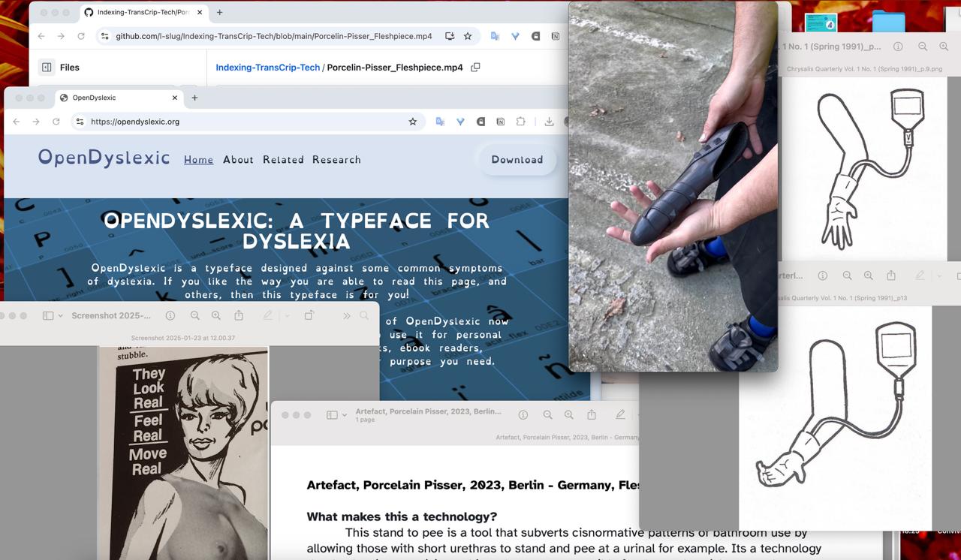Click the Markup pen icon in the Artefact document
This screenshot has height=560, width=961.
(x=620, y=415)
